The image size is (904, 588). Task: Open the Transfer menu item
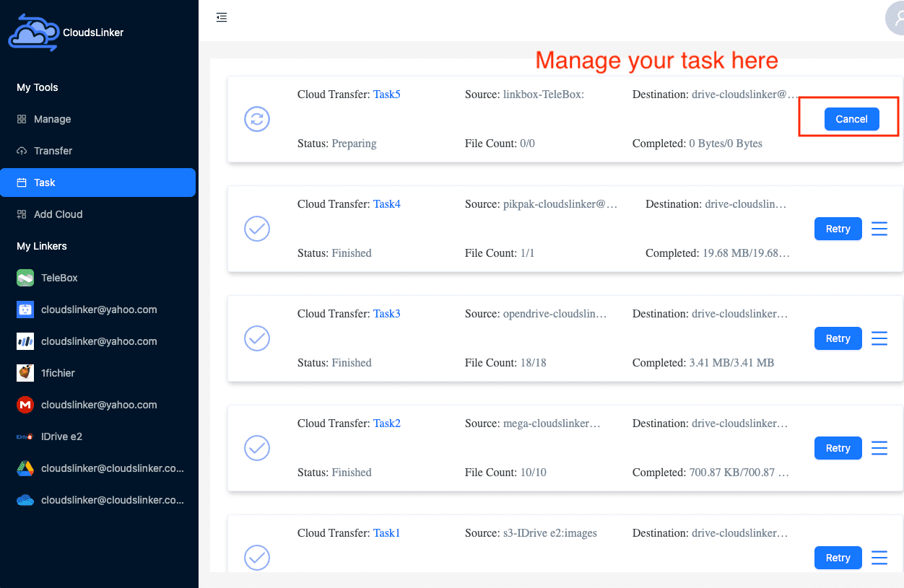pyautogui.click(x=97, y=151)
